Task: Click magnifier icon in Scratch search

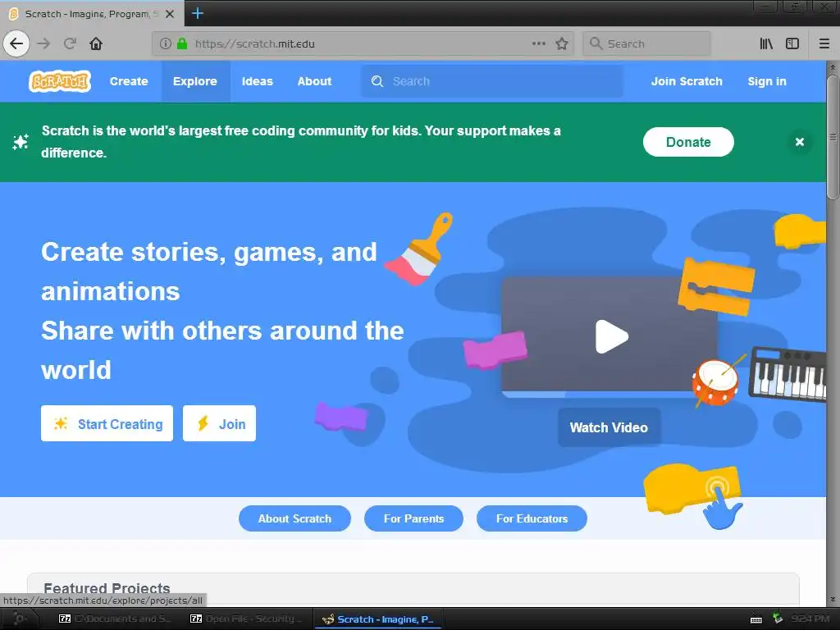Action: [x=377, y=81]
